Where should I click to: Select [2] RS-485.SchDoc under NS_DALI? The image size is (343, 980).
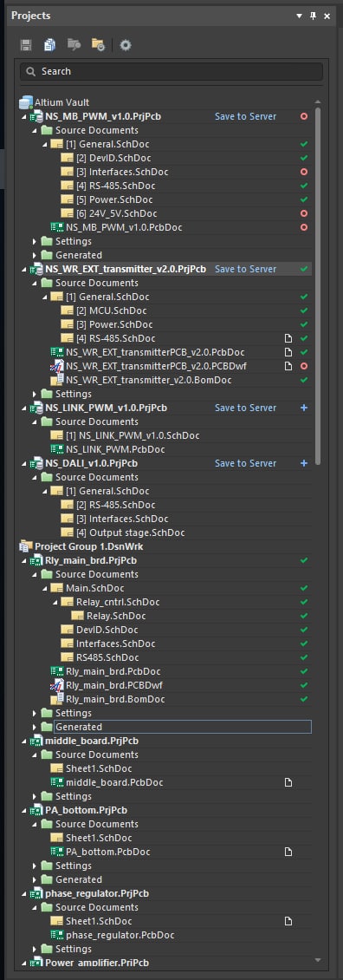[x=115, y=505]
